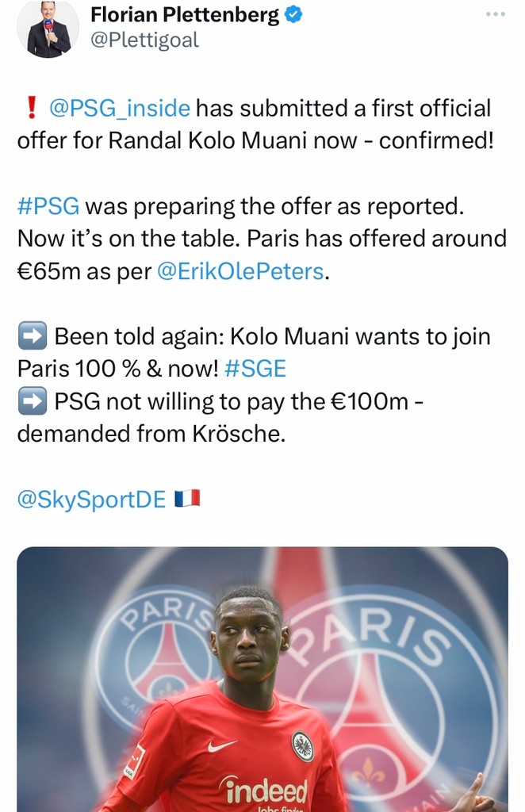Click the Eintracht Frankfurt crest on the jersey
525x812 pixels.
coord(301,745)
